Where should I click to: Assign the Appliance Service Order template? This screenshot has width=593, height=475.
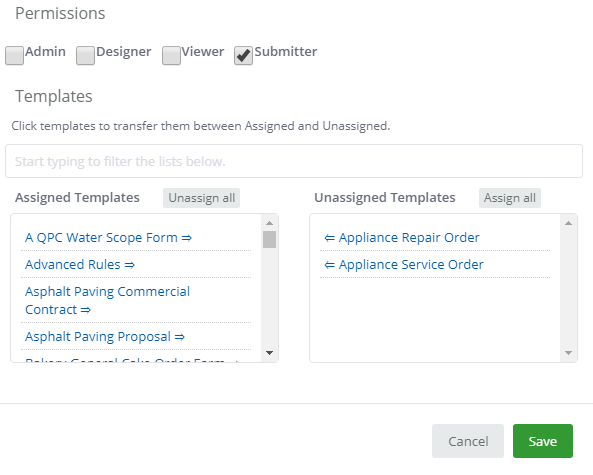point(404,264)
